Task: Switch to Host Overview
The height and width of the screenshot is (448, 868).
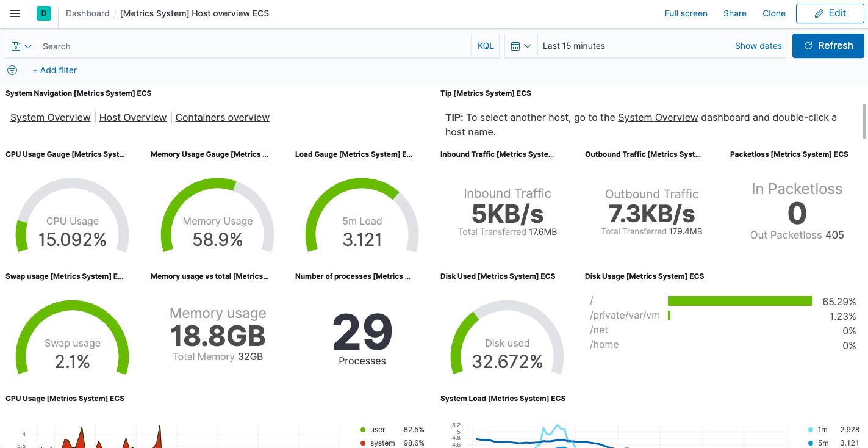Action: pyautogui.click(x=132, y=117)
